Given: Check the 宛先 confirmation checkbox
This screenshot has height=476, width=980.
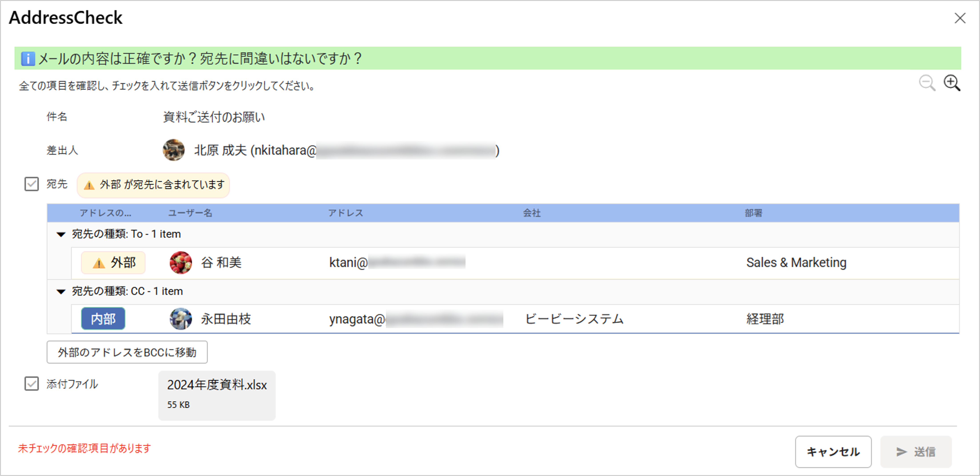Looking at the screenshot, I should 32,184.
